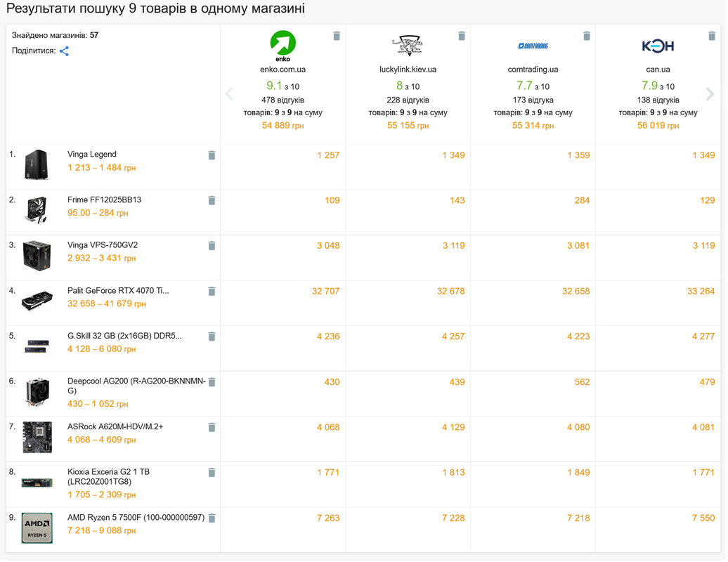Screen dimensions: 728x562
Task: Click AMD Ryzen 5 processor thumbnail
Action: (x=37, y=528)
